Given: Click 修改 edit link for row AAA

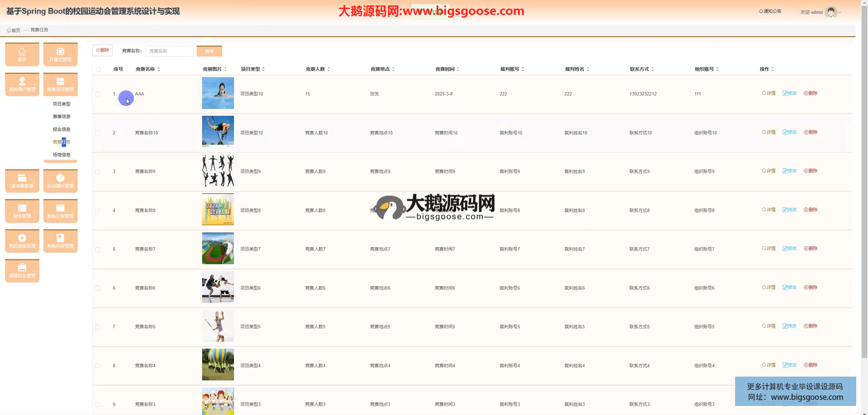Looking at the screenshot, I should (x=789, y=93).
